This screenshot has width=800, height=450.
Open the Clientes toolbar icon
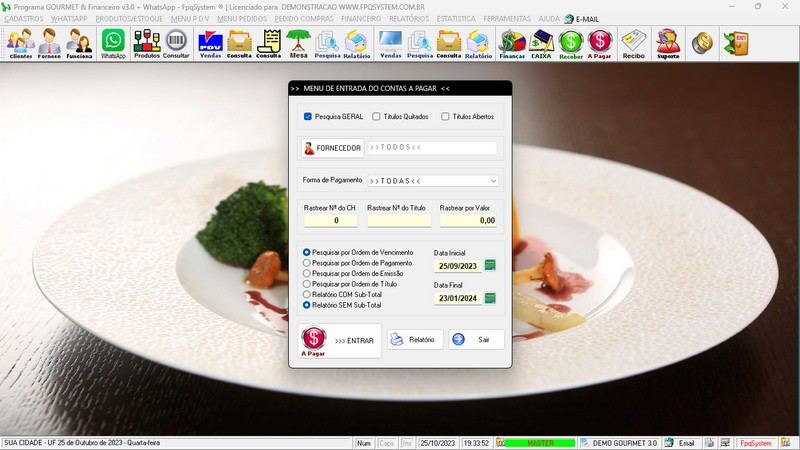21,43
